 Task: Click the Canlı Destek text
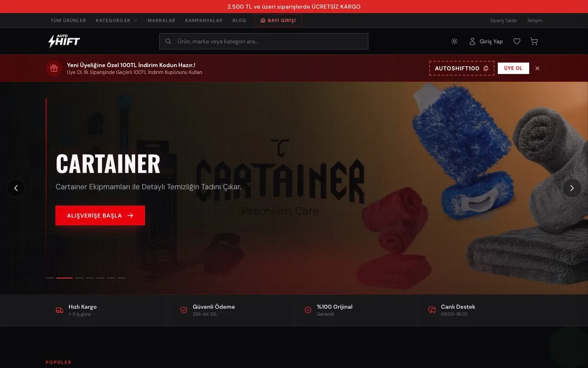[x=458, y=307]
